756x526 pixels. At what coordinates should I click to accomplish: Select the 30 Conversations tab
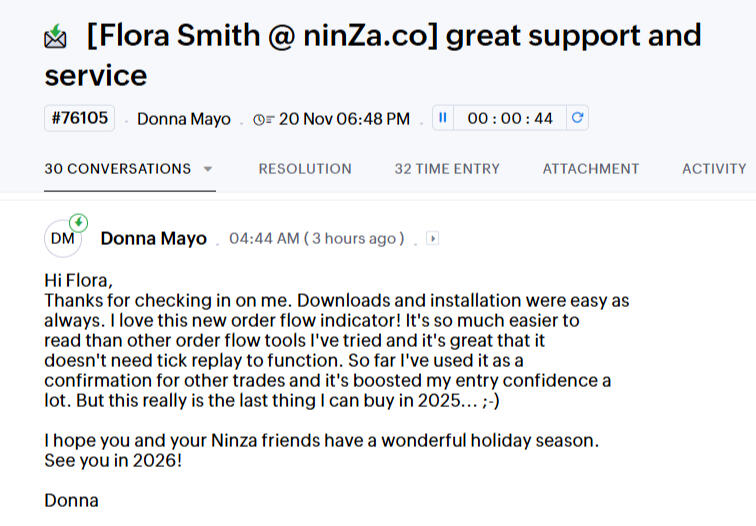(x=118, y=169)
